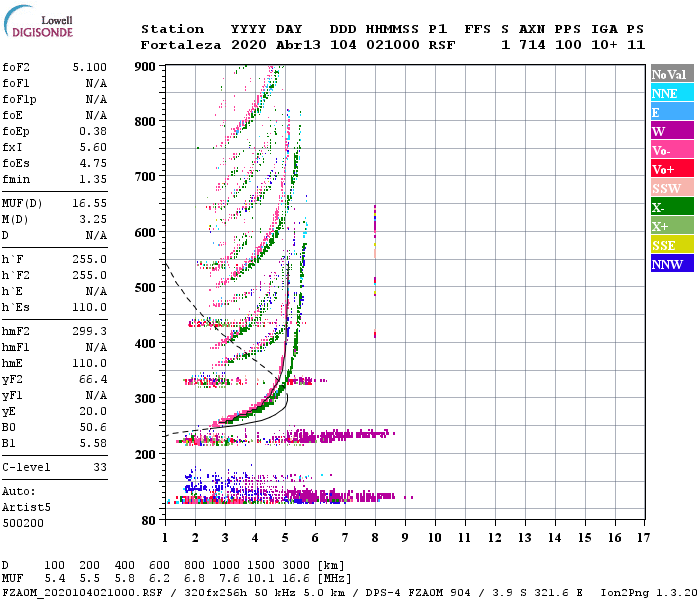Screen dimensions: 700x600
Task: Click the AXN value 714
Action: click(532, 45)
